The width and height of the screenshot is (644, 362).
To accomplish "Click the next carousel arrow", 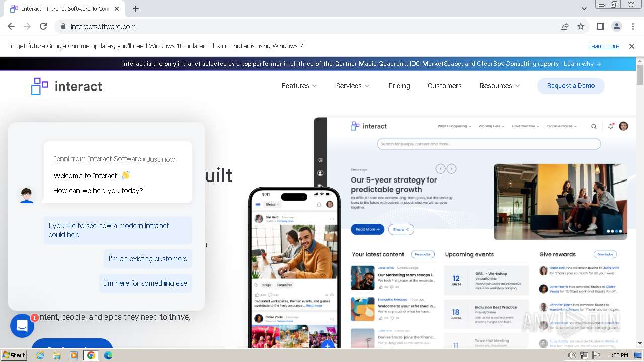I will [x=451, y=169].
